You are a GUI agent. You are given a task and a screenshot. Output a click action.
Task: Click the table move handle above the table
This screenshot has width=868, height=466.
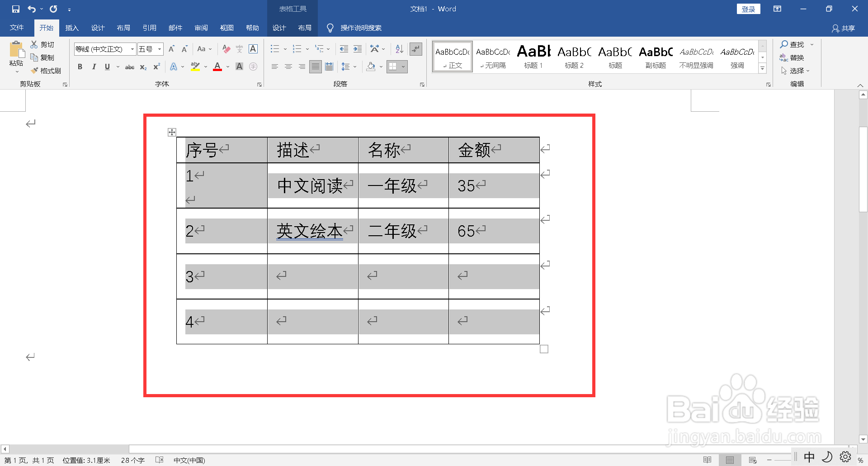[171, 132]
